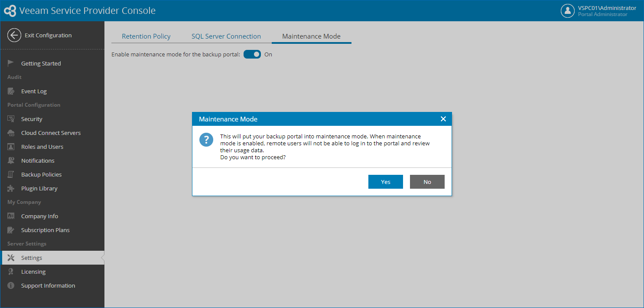The width and height of the screenshot is (644, 308).
Task: Click VSPC01\Administrator user name
Action: point(607,8)
